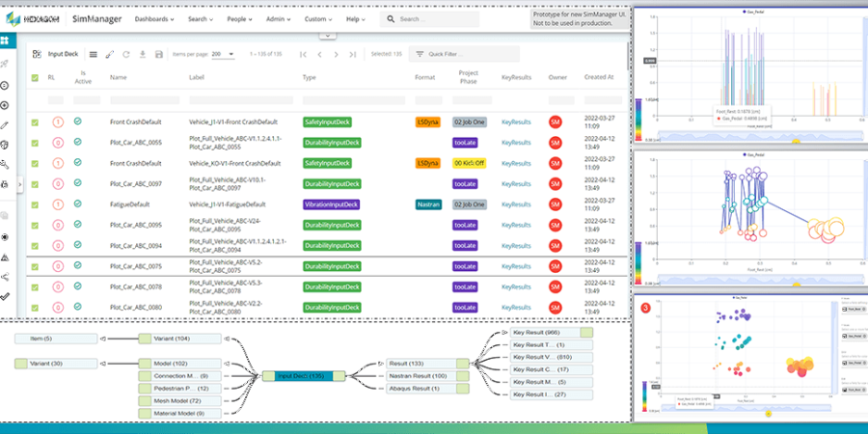Open the Search menu
The width and height of the screenshot is (868, 434).
pyautogui.click(x=201, y=19)
